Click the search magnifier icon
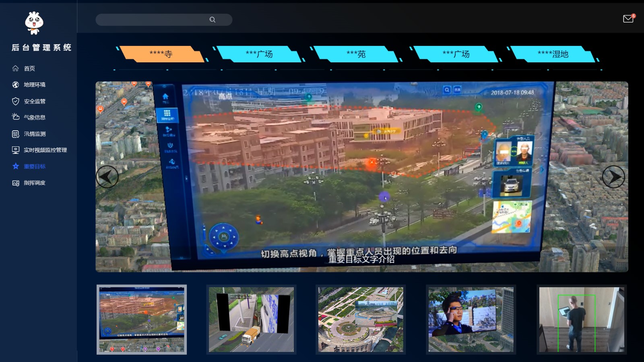The image size is (644, 362). tap(213, 20)
